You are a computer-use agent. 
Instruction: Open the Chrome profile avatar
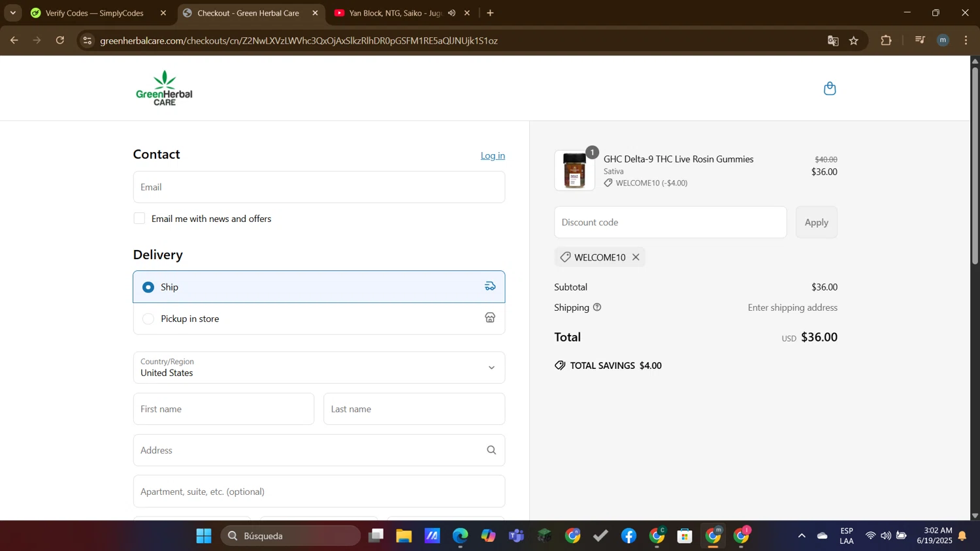tap(943, 40)
